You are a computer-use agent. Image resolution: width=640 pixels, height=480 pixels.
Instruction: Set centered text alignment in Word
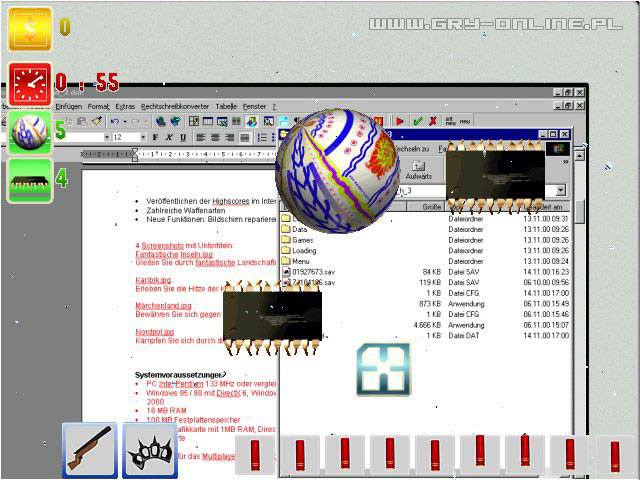pos(215,138)
